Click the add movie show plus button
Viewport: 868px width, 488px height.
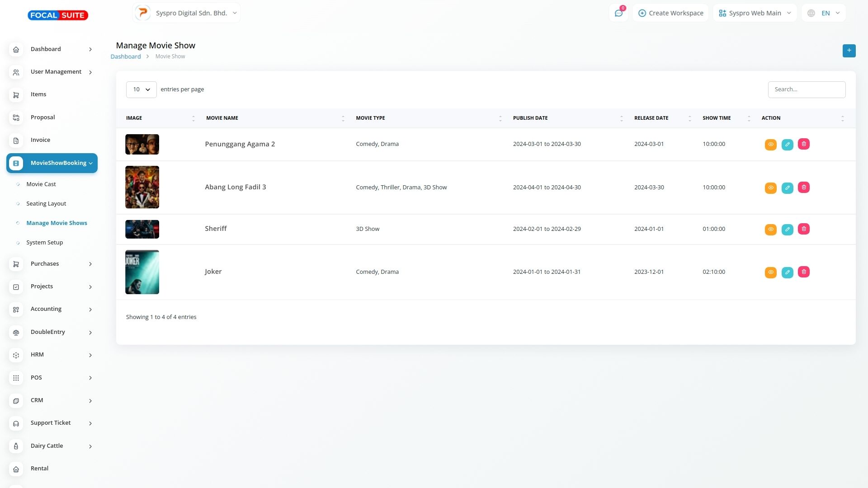pyautogui.click(x=849, y=51)
